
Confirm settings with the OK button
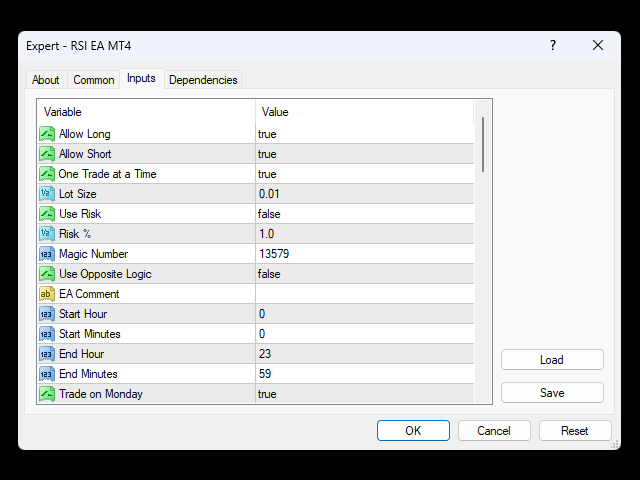[x=413, y=431]
